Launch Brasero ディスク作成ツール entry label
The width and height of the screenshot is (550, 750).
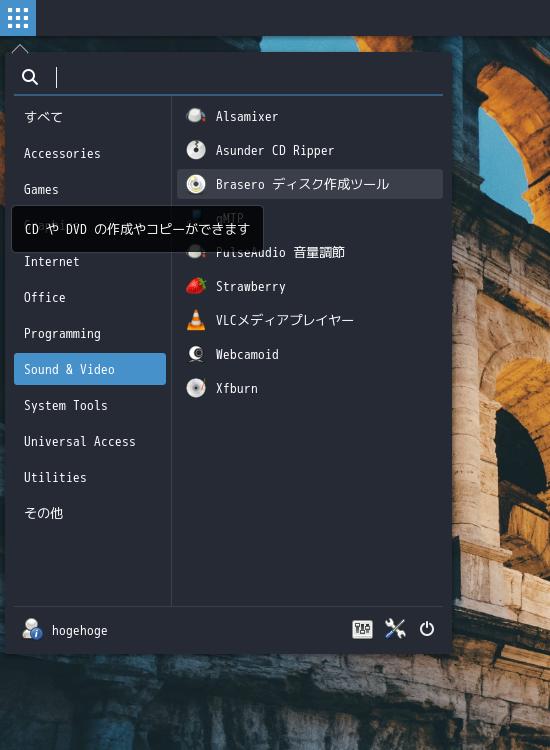[x=302, y=184]
